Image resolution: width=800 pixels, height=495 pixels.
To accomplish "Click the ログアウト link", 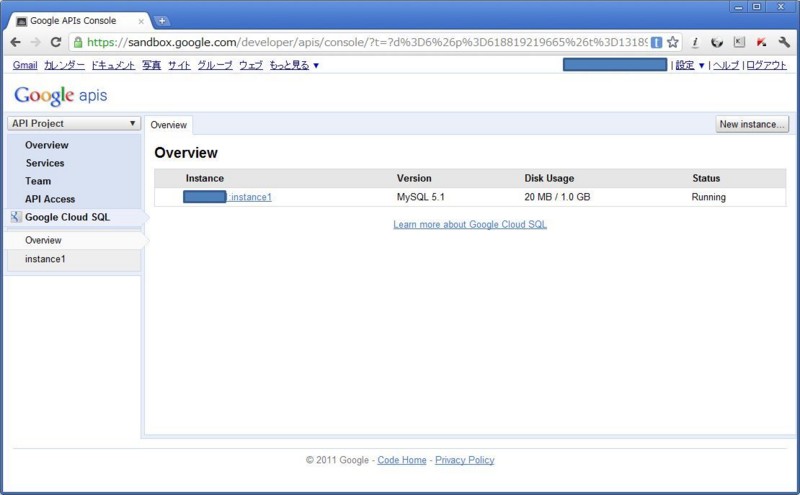I will pos(766,65).
